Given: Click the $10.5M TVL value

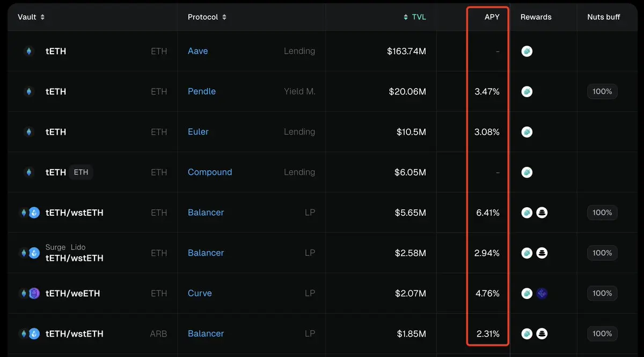Looking at the screenshot, I should coord(411,132).
